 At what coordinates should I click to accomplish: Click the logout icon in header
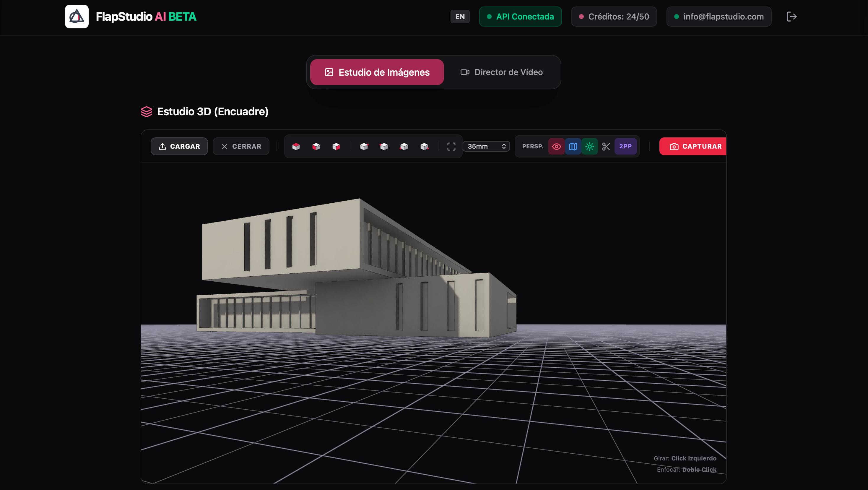(791, 17)
